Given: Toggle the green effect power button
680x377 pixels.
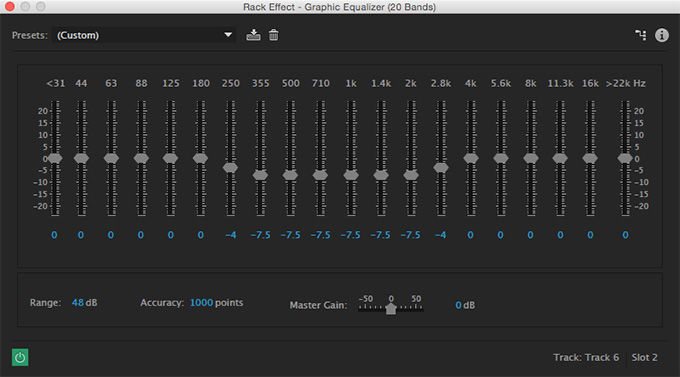Looking at the screenshot, I should (x=20, y=357).
